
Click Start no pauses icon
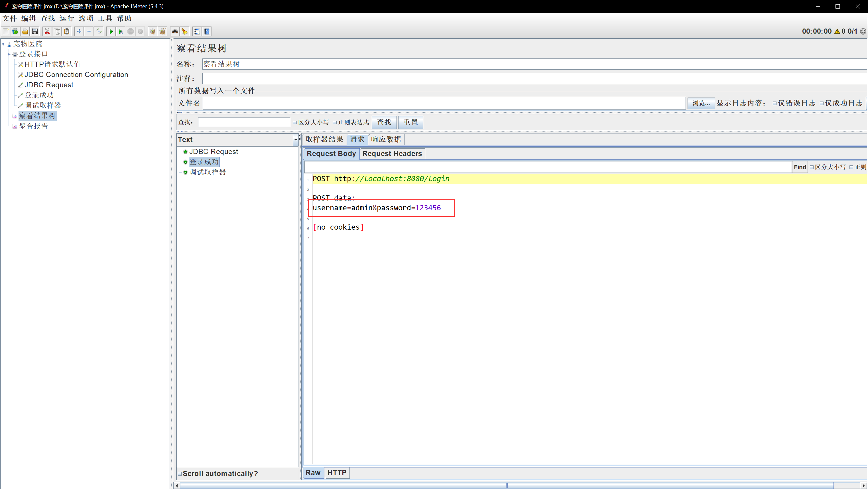[121, 31]
